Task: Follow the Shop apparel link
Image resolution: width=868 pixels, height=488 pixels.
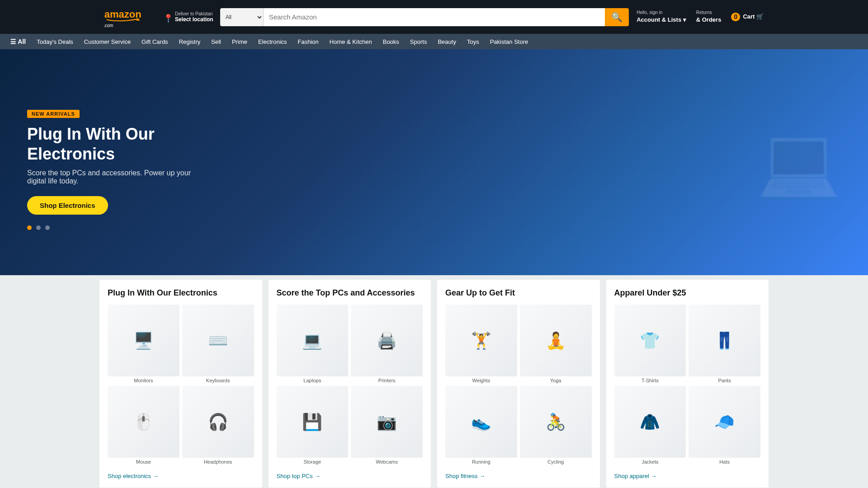Action: click(x=635, y=476)
